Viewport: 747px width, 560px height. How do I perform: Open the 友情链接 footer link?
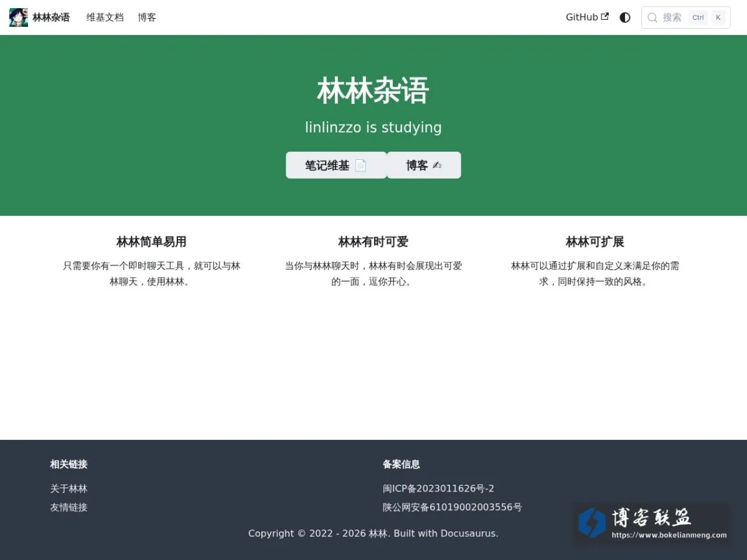click(x=68, y=507)
